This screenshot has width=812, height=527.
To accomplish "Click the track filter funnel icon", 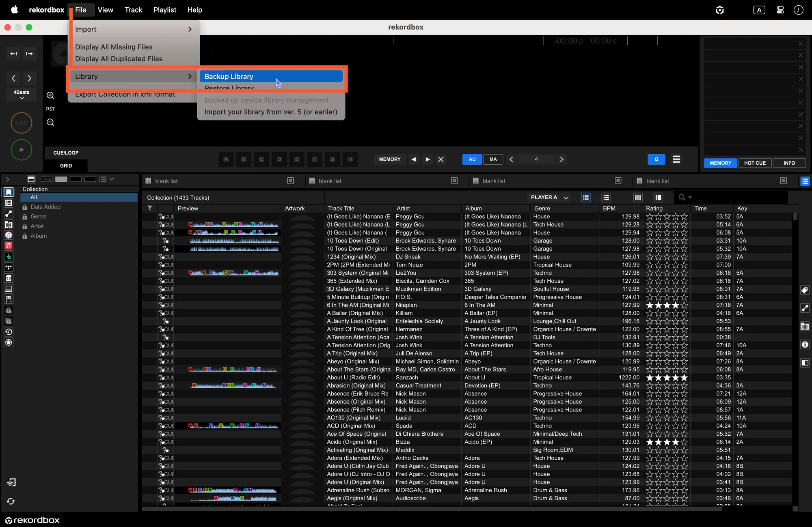I will (x=150, y=208).
